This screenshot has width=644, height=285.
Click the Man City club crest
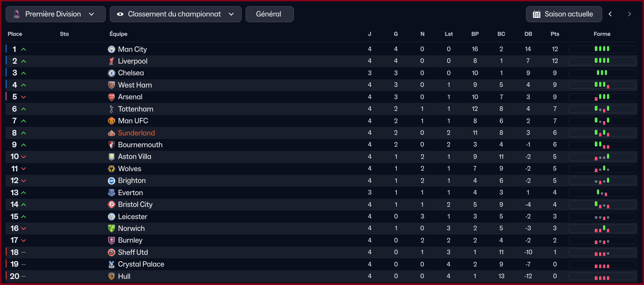[x=111, y=49]
